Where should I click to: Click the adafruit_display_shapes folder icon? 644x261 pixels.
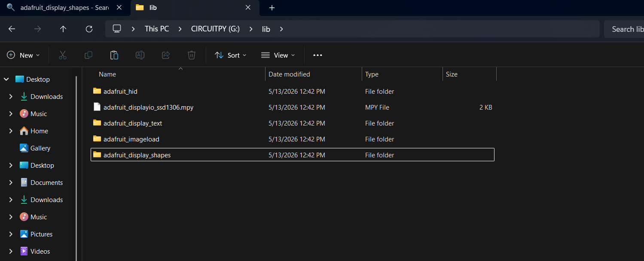click(97, 155)
